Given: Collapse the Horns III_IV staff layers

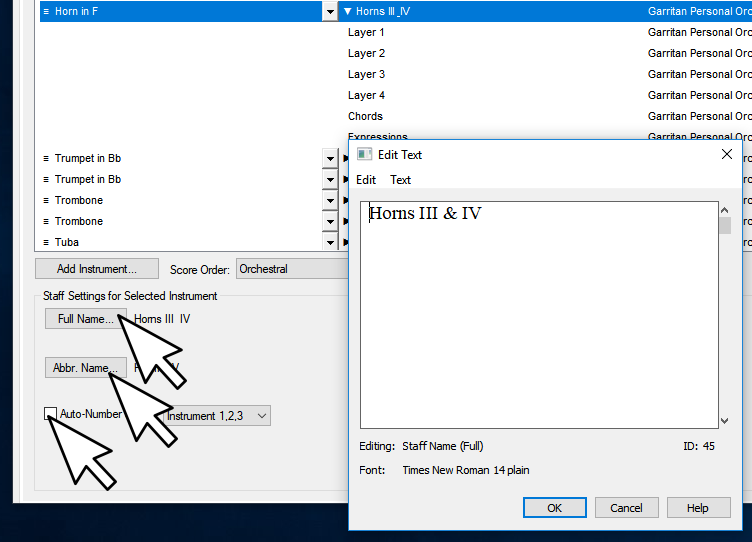Looking at the screenshot, I should pos(347,11).
